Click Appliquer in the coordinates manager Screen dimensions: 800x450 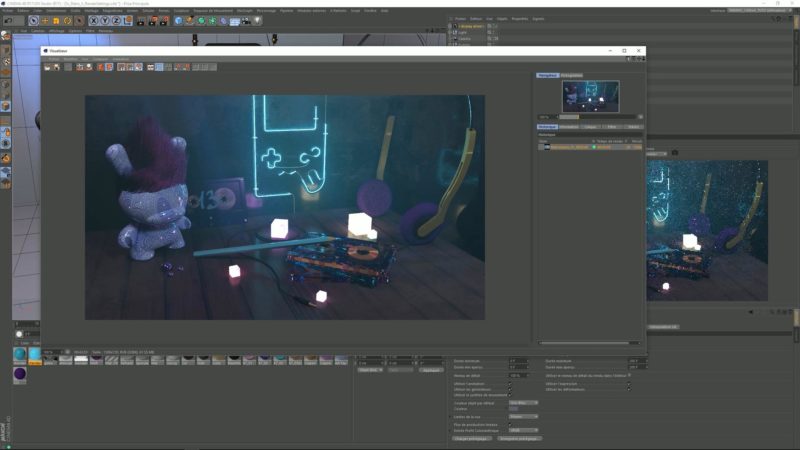pos(431,370)
